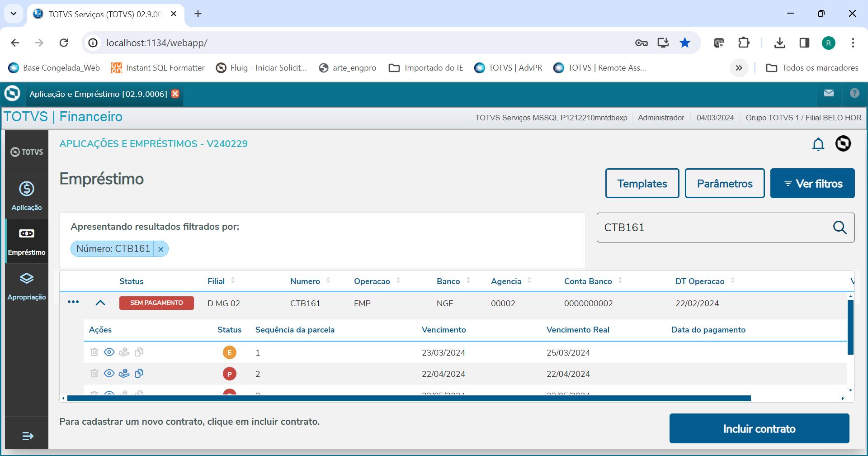The width and height of the screenshot is (868, 456).
Task: Toggle the browser side panel
Action: [804, 43]
